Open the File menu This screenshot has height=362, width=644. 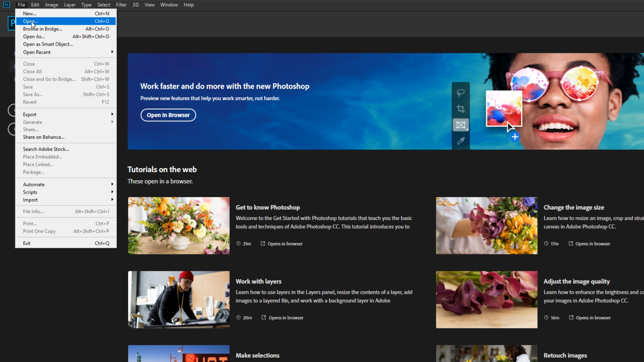click(x=21, y=5)
